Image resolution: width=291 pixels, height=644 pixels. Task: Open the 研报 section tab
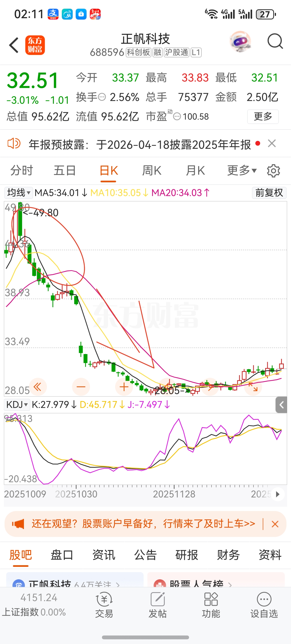pos(187,555)
